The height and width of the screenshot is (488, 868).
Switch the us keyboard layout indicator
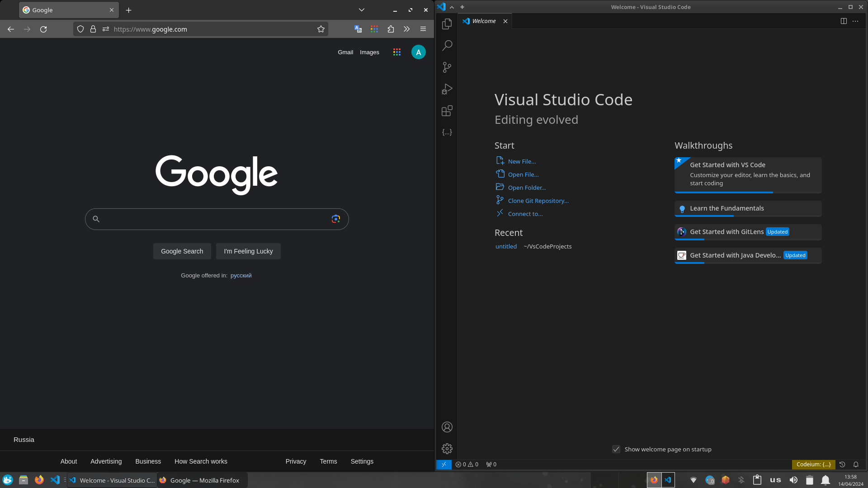tap(775, 480)
